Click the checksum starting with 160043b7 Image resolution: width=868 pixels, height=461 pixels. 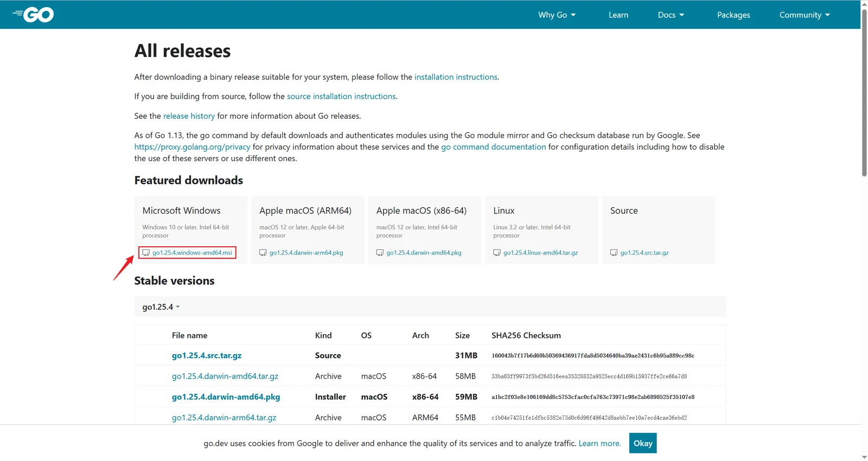point(593,356)
